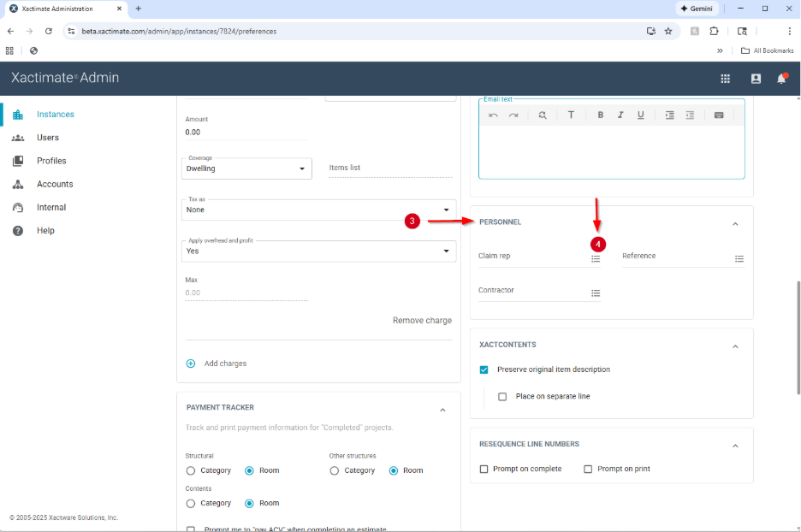Click Remove charge
Screen dimensions: 801x532
(422, 321)
